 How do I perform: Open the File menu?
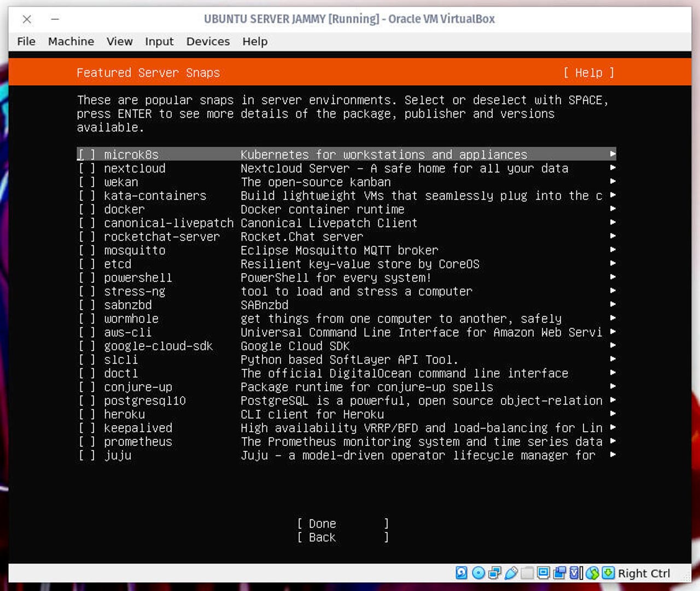point(26,42)
